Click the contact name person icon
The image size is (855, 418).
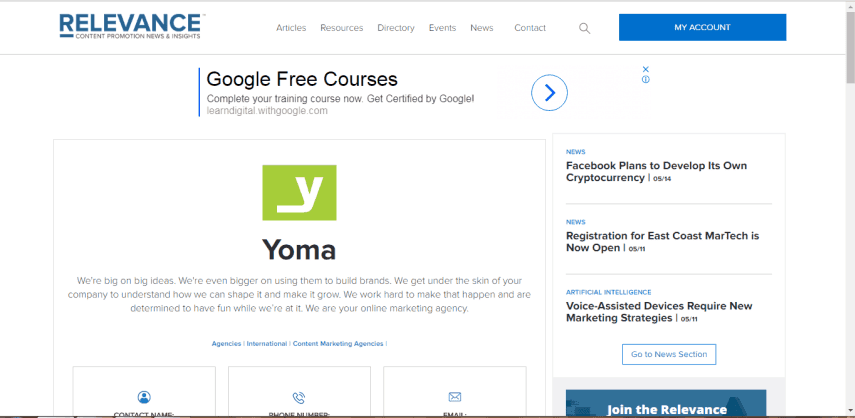click(144, 397)
